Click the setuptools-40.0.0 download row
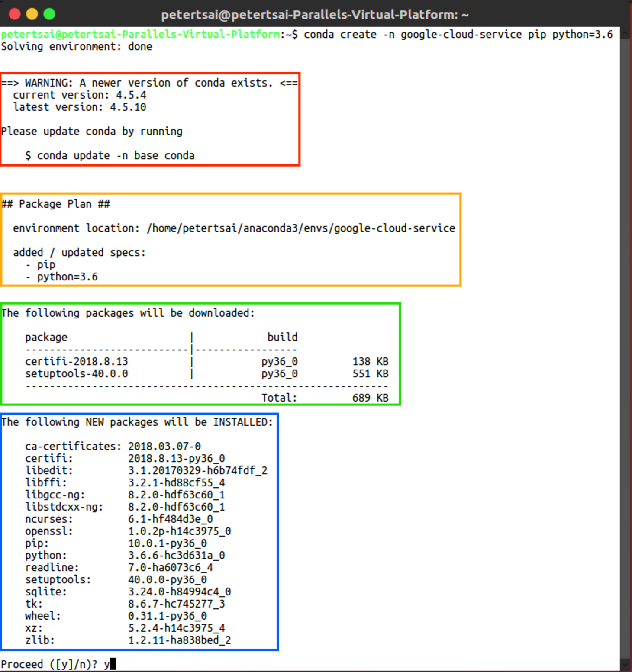 coord(77,374)
